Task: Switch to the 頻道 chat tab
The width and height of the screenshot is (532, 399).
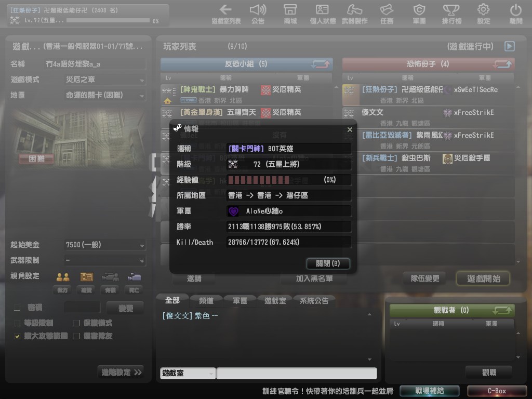Action: point(206,301)
